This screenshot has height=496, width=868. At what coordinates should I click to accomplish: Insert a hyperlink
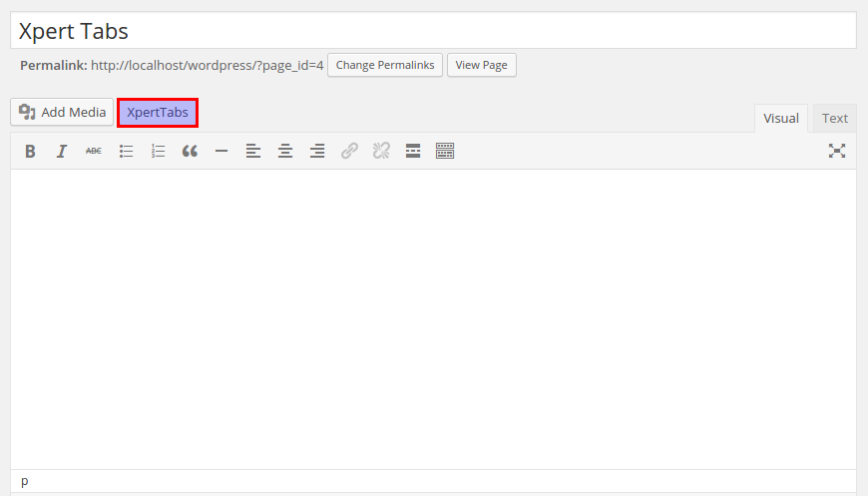pyautogui.click(x=349, y=151)
